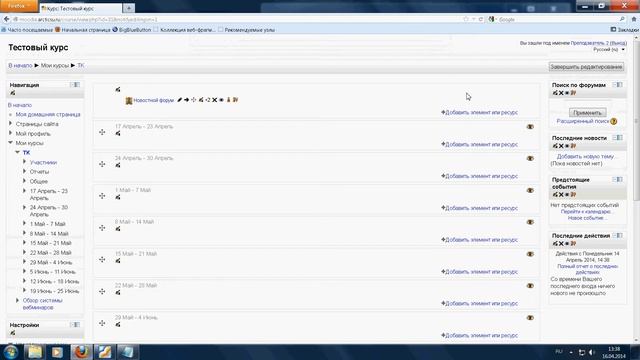The width and height of the screenshot is (640, 360).
Task: Edit summary of 8 Май - 14 Май section
Action: click(x=118, y=229)
